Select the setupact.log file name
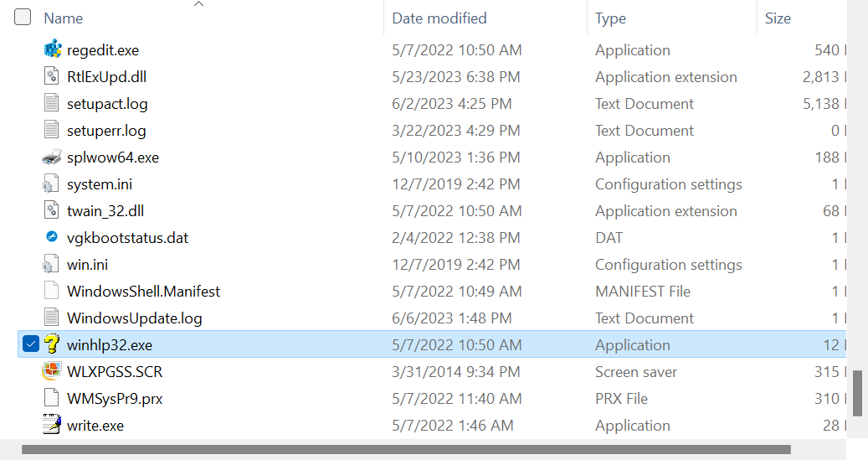868x460 pixels. 107,104
